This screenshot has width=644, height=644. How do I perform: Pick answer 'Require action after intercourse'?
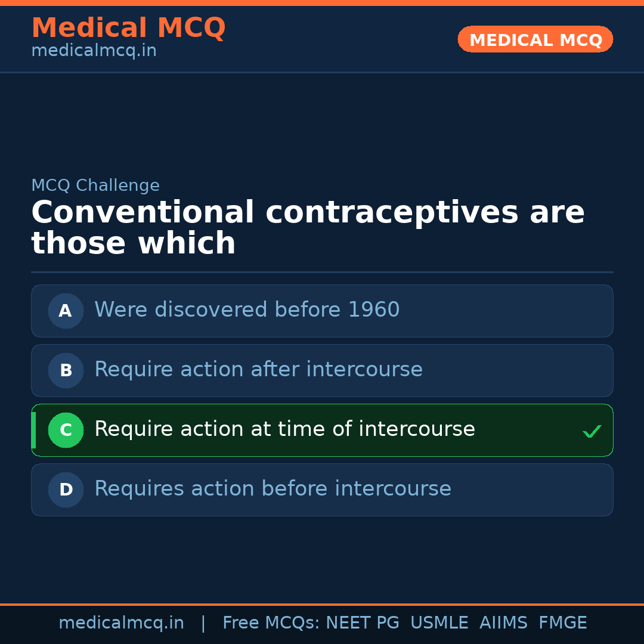click(258, 370)
